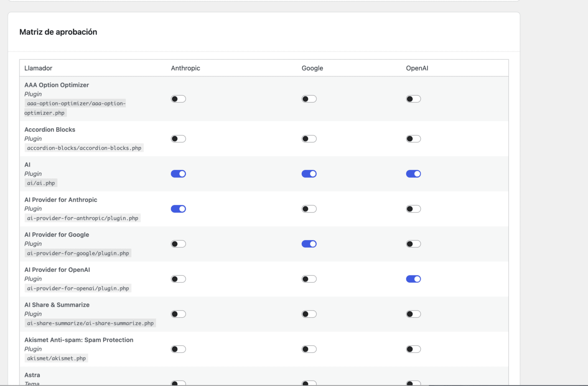Enable OpenAI for AAA Option Optimizer

coord(413,99)
